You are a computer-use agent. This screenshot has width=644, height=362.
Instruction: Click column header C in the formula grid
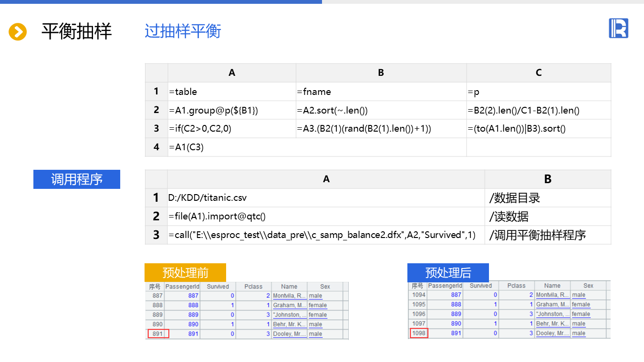pyautogui.click(x=539, y=72)
